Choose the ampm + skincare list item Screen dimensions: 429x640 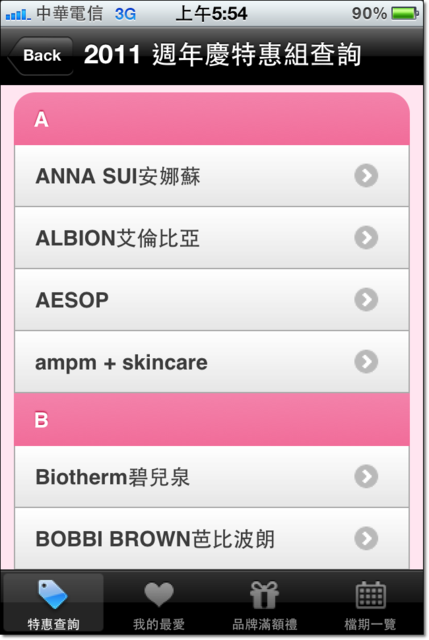(x=212, y=362)
